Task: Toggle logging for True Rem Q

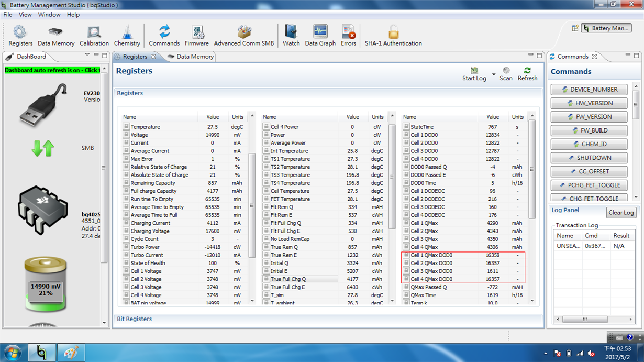Action: [267, 247]
